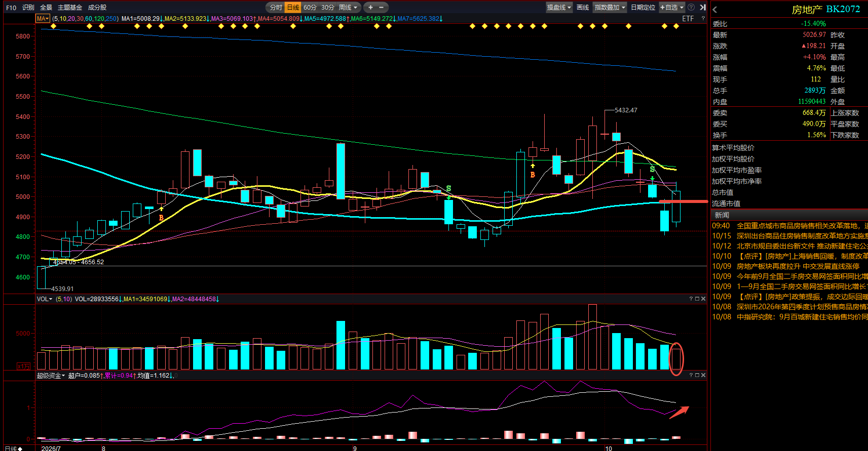Click the x1万 volume unit badge
868x451 pixels.
23,366
